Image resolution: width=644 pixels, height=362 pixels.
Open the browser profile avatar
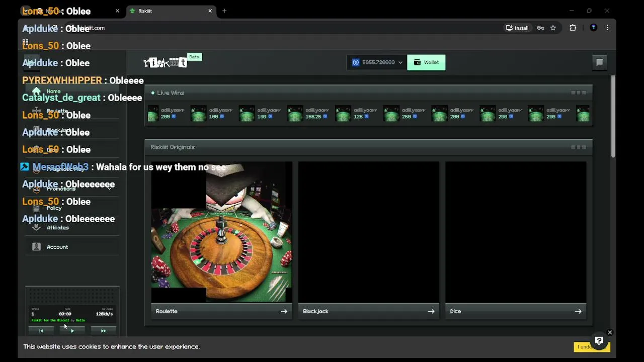pyautogui.click(x=593, y=28)
